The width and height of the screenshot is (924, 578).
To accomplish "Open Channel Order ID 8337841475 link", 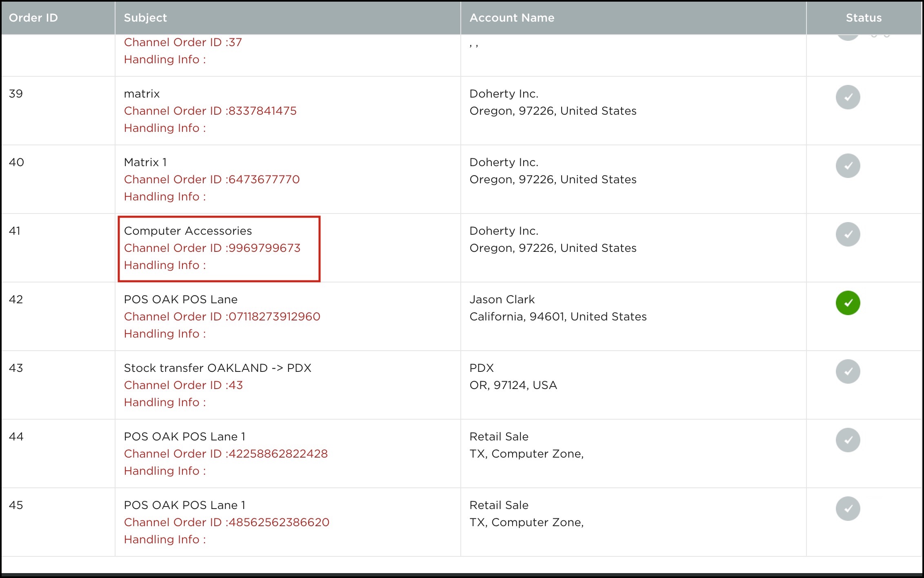I will tap(210, 111).
